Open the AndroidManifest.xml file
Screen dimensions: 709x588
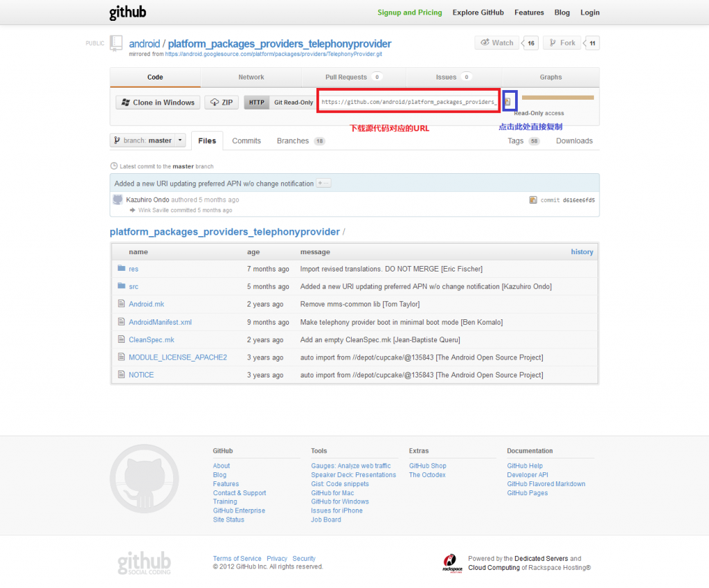(160, 323)
